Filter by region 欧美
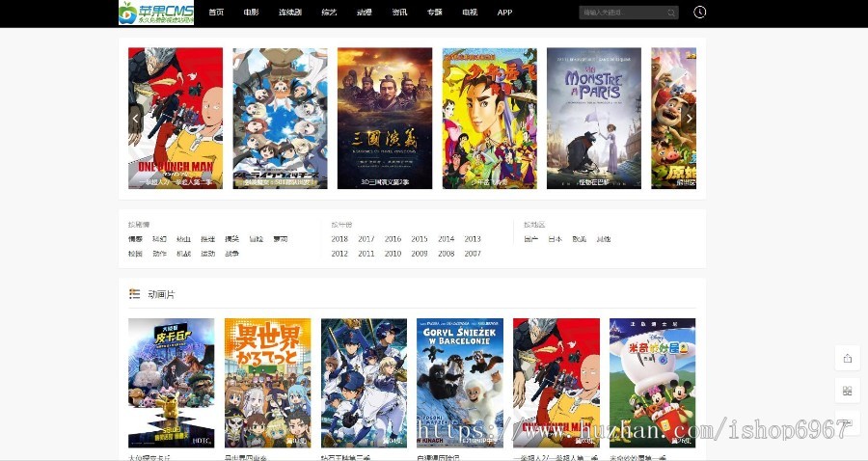868x461 pixels. tap(580, 239)
